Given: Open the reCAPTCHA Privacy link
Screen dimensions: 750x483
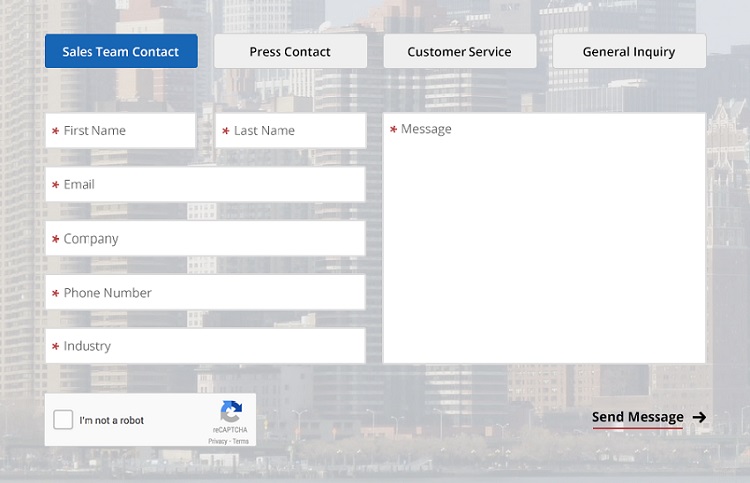Looking at the screenshot, I should point(217,441).
